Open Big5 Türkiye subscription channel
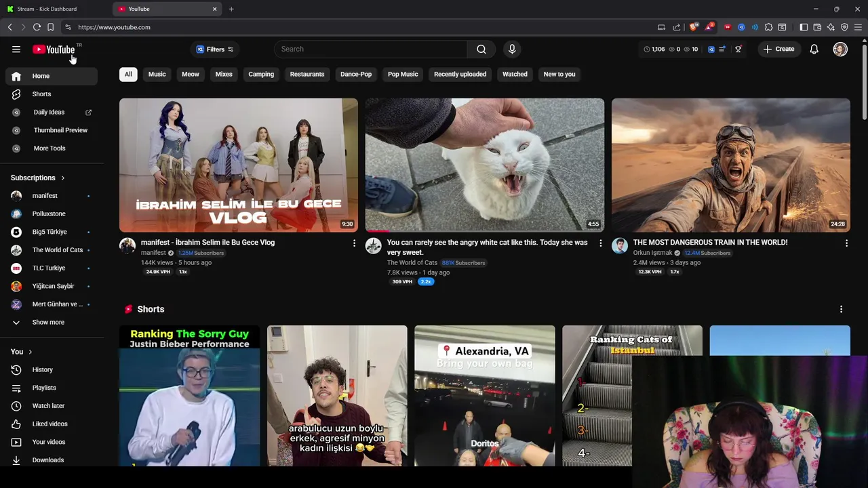The height and width of the screenshot is (488, 868). (52, 232)
